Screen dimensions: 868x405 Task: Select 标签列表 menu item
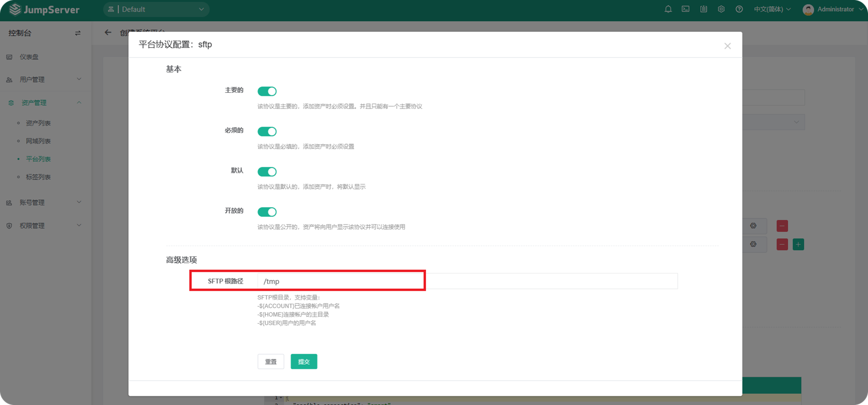tap(38, 177)
